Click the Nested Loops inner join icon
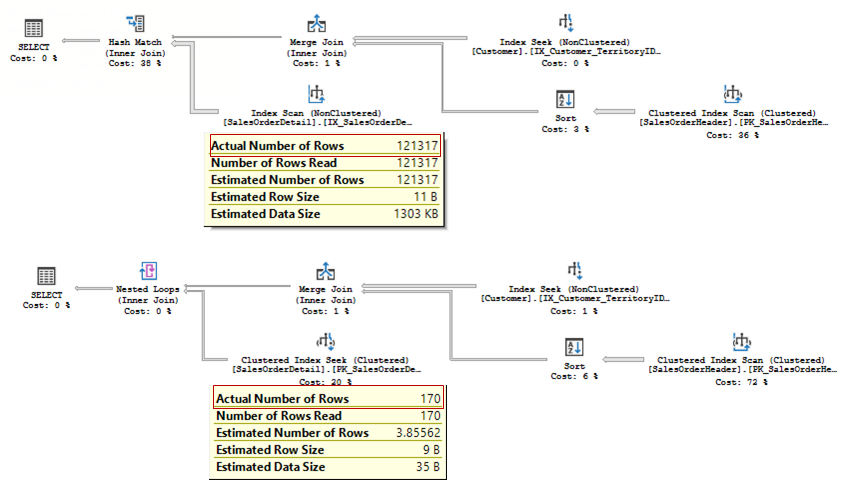 click(148, 271)
